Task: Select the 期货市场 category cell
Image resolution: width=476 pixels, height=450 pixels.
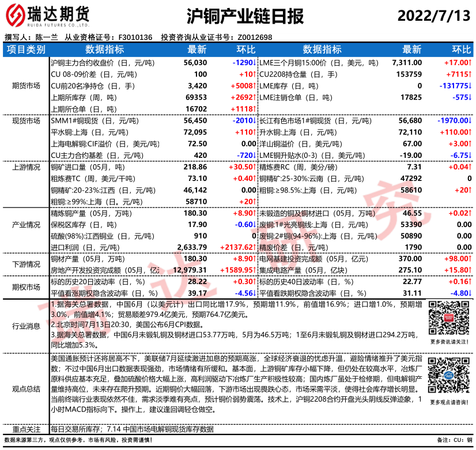Action: 26,85
